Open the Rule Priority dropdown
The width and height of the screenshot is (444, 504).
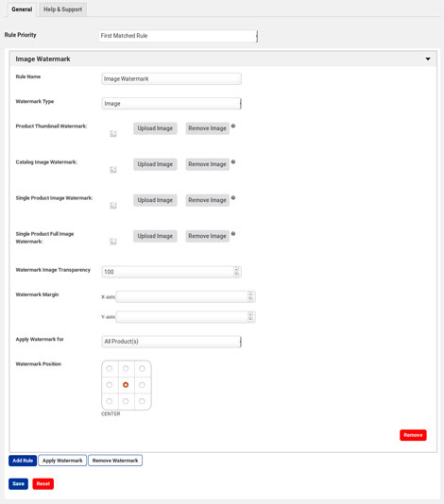click(178, 36)
